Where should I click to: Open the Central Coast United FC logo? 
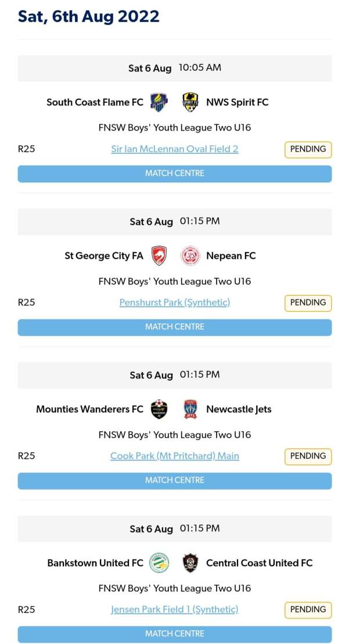(x=189, y=563)
